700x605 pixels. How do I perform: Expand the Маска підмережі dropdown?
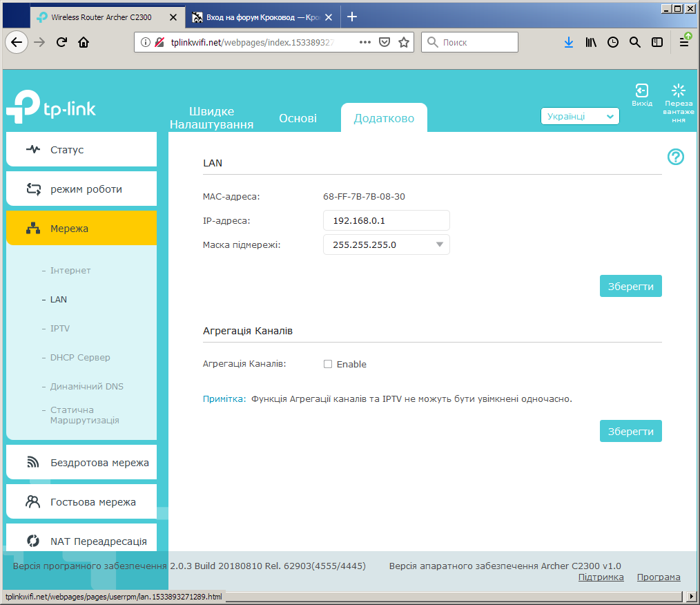point(386,244)
